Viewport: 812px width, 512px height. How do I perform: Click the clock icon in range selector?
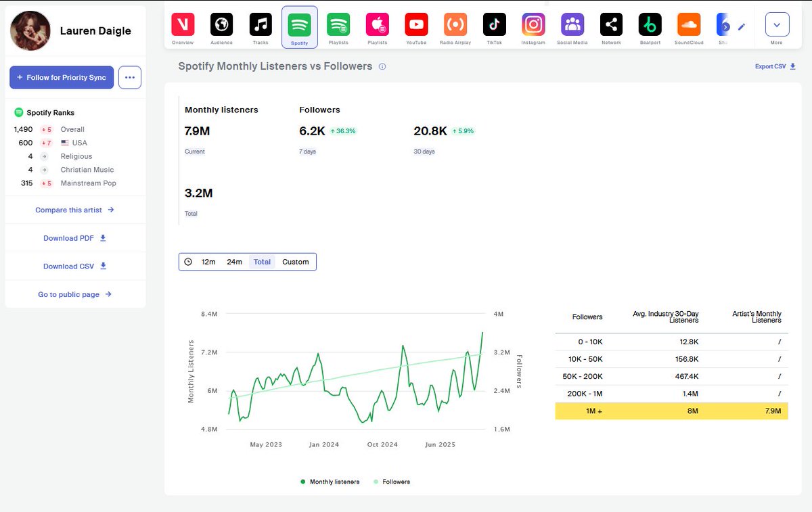coord(188,262)
